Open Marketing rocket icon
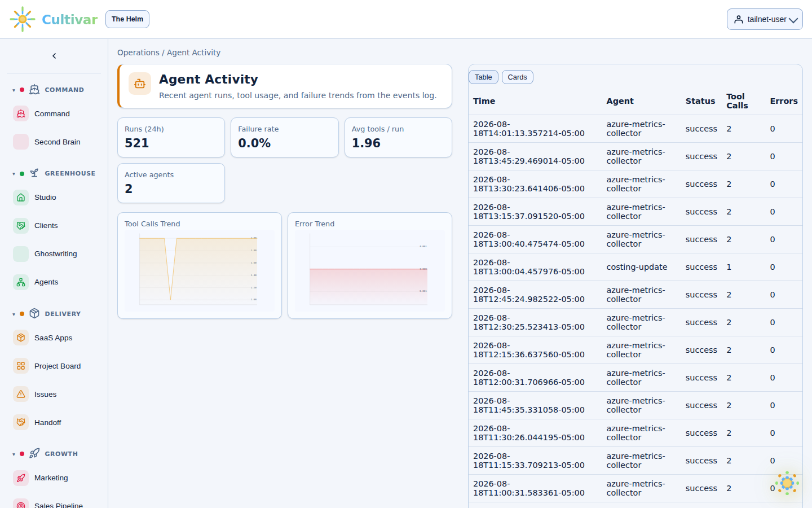The image size is (812, 508). 21,478
